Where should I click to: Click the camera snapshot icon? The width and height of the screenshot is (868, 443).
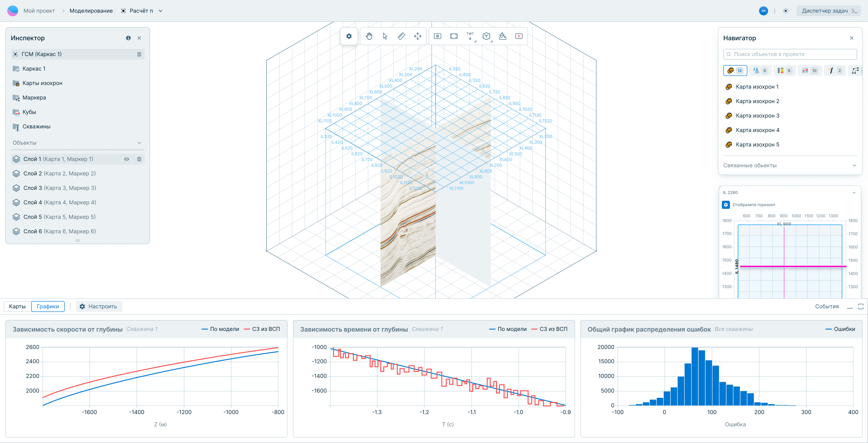tap(437, 36)
